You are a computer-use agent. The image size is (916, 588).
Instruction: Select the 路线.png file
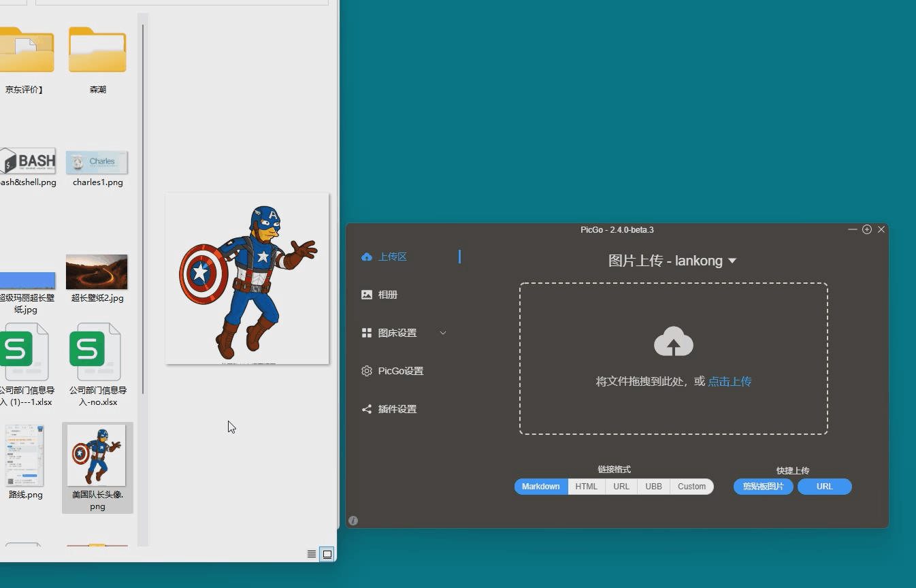[25, 462]
